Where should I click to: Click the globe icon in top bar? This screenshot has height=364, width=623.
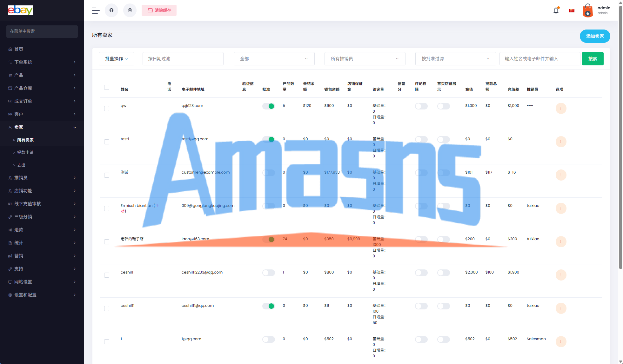tap(111, 10)
